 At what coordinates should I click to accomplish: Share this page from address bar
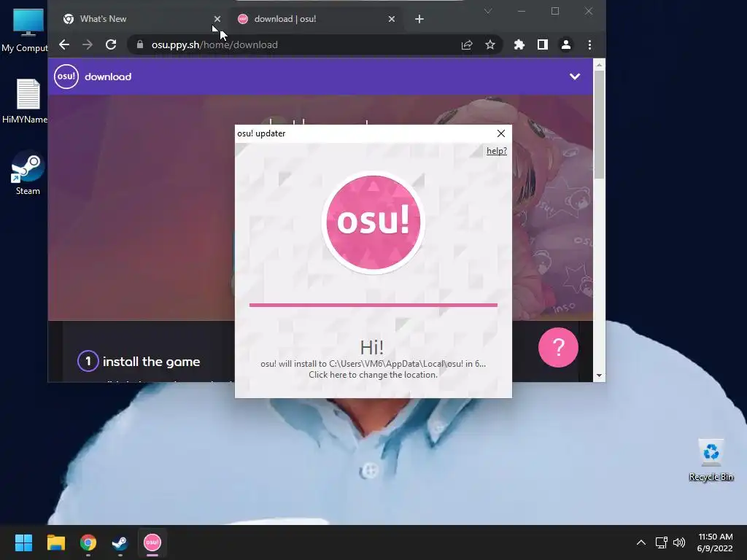(x=467, y=44)
